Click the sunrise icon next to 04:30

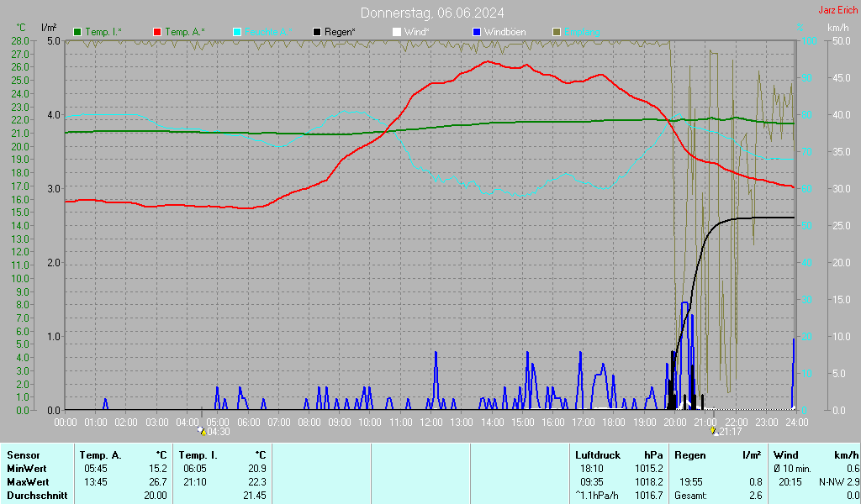click(x=202, y=431)
